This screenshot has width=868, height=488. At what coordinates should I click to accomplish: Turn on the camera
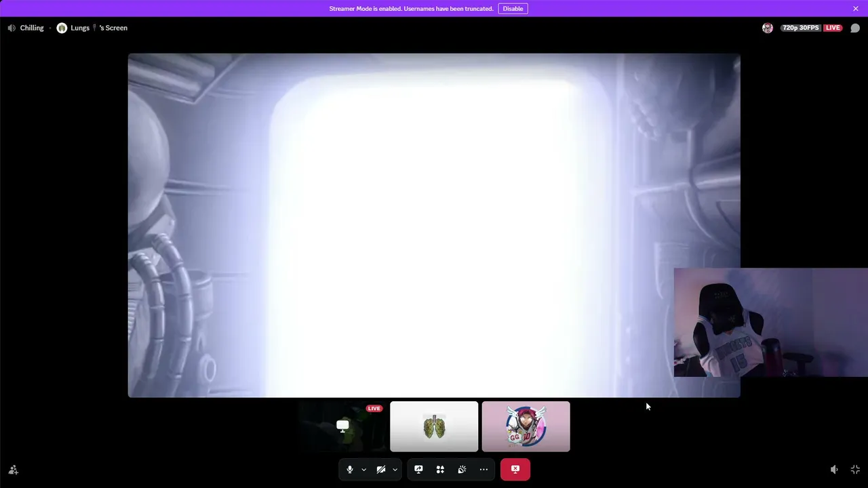[381, 469]
